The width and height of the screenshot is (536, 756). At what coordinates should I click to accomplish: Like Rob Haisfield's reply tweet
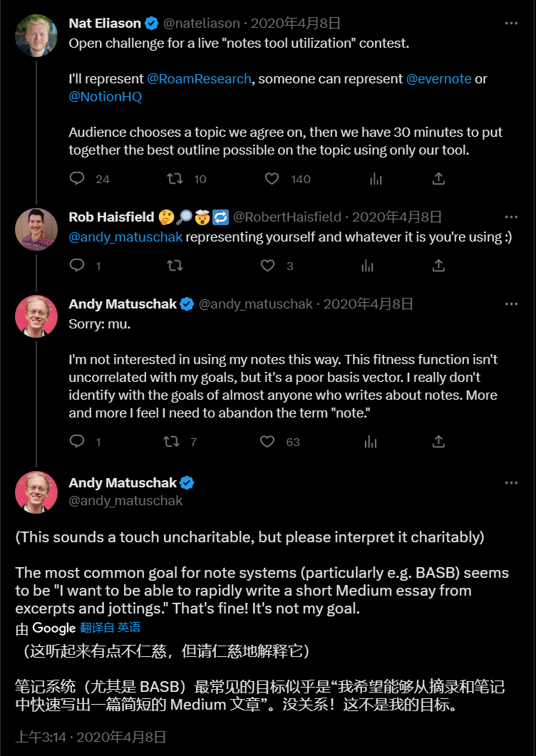coord(267,266)
